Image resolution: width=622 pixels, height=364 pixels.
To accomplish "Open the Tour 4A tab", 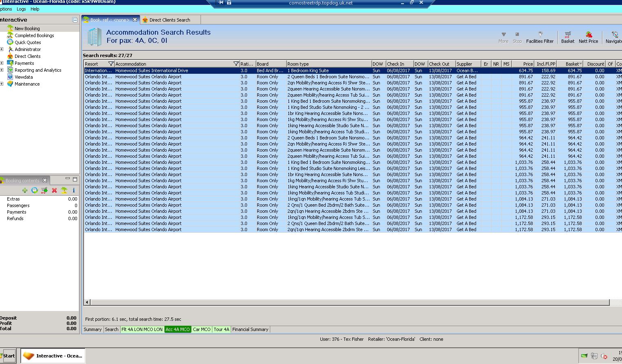I will tap(221, 329).
